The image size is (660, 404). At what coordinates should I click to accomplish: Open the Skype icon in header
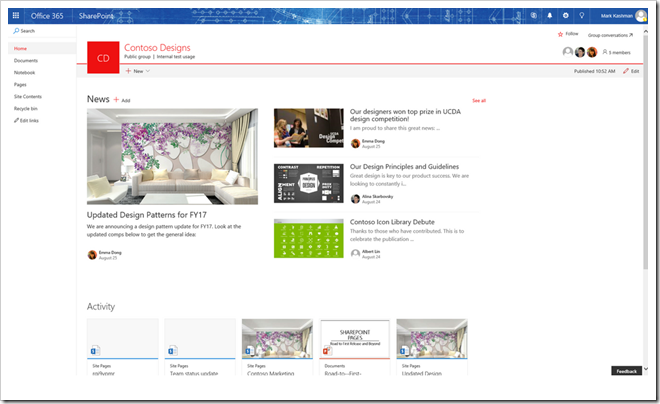tap(534, 16)
